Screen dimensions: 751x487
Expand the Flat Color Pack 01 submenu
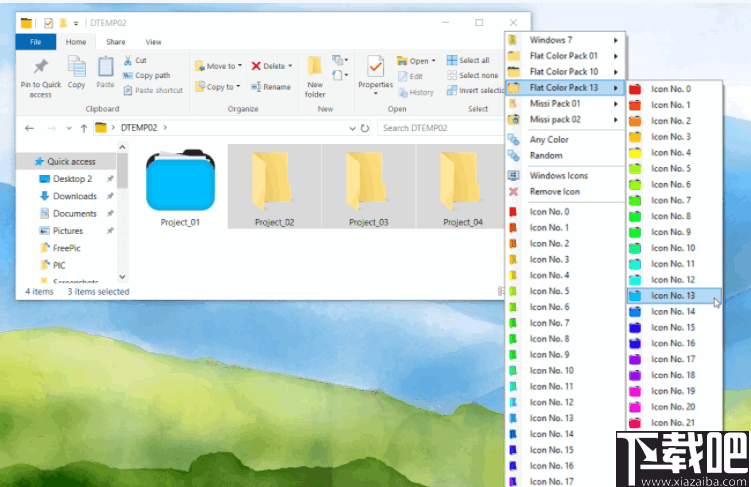pos(565,56)
